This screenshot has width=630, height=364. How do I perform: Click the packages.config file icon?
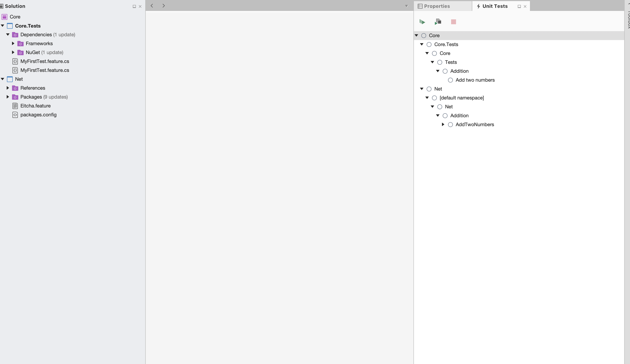pos(15,115)
